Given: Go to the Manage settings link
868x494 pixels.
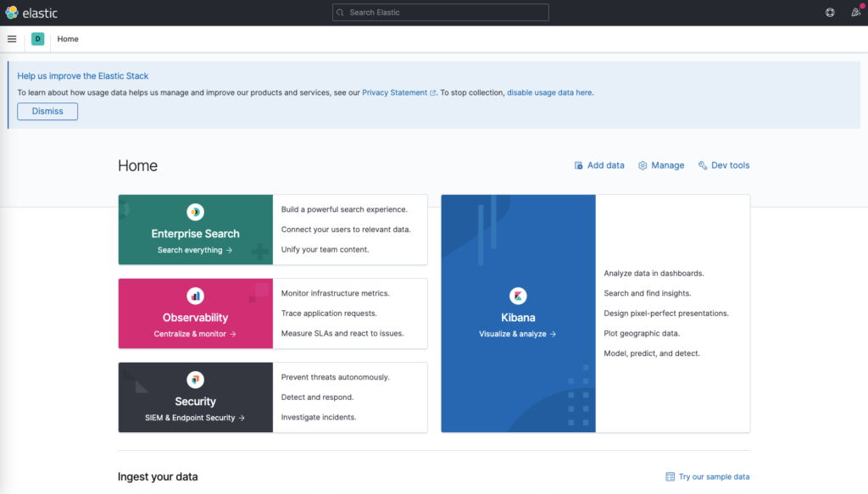Looking at the screenshot, I should point(661,165).
